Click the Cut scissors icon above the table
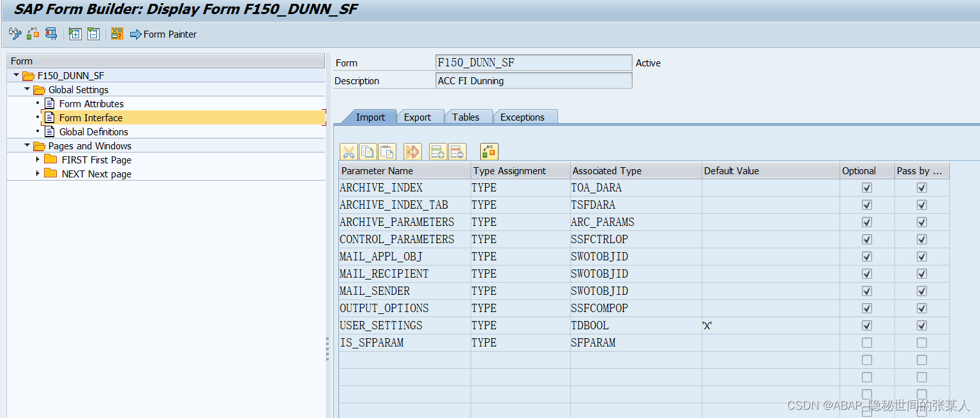 tap(349, 152)
